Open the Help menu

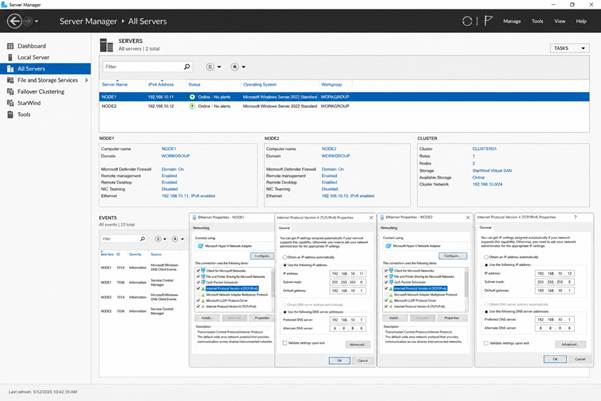tap(581, 21)
